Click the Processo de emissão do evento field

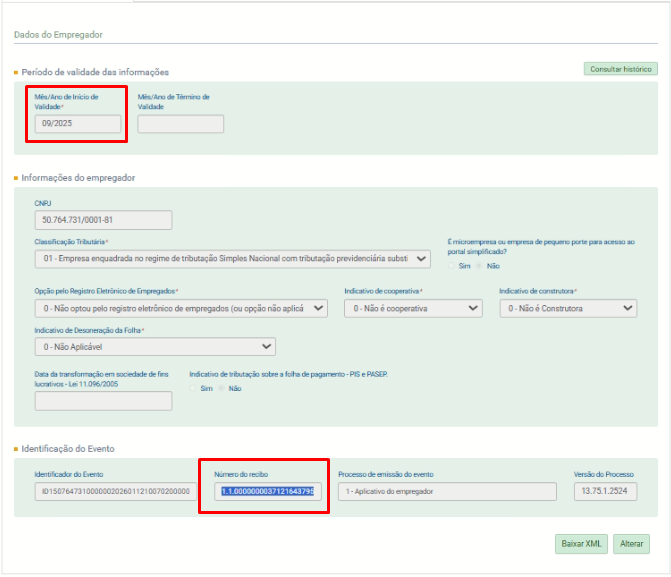[446, 491]
